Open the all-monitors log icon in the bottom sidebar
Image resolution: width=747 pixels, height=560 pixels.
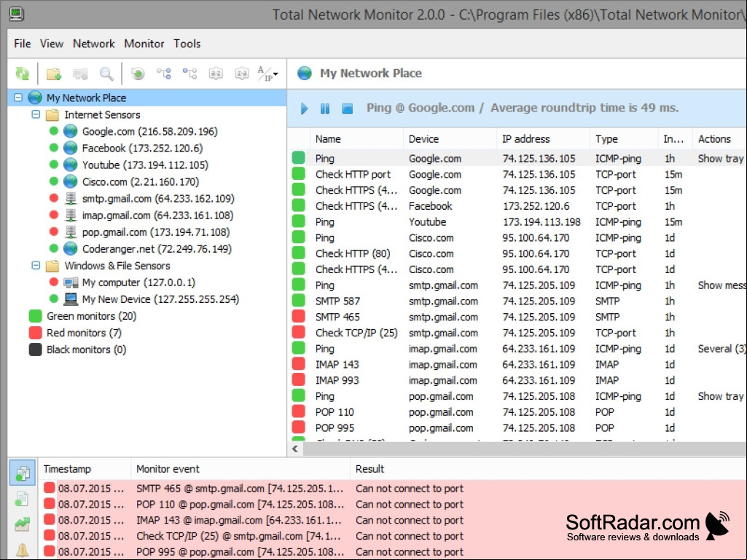tap(23, 473)
